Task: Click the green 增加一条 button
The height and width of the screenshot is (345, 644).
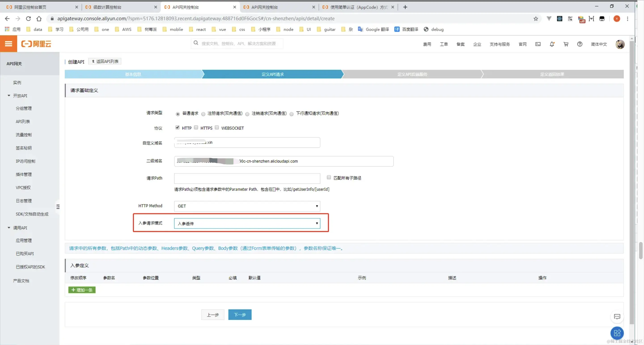Action: pos(82,290)
